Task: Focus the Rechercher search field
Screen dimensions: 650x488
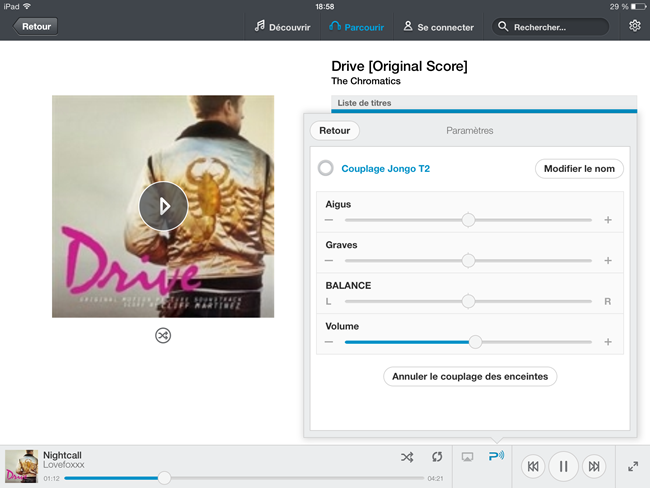Action: pyautogui.click(x=550, y=27)
